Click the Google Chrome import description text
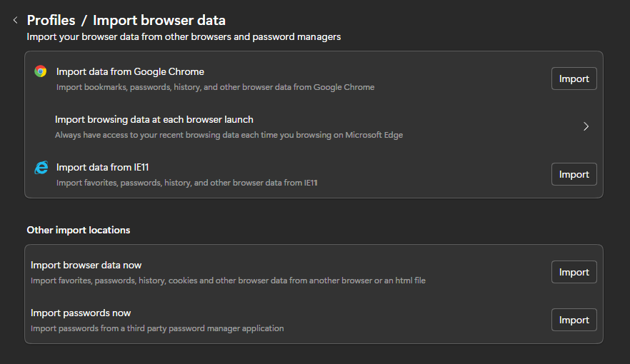Image resolution: width=630 pixels, height=364 pixels. pos(215,87)
